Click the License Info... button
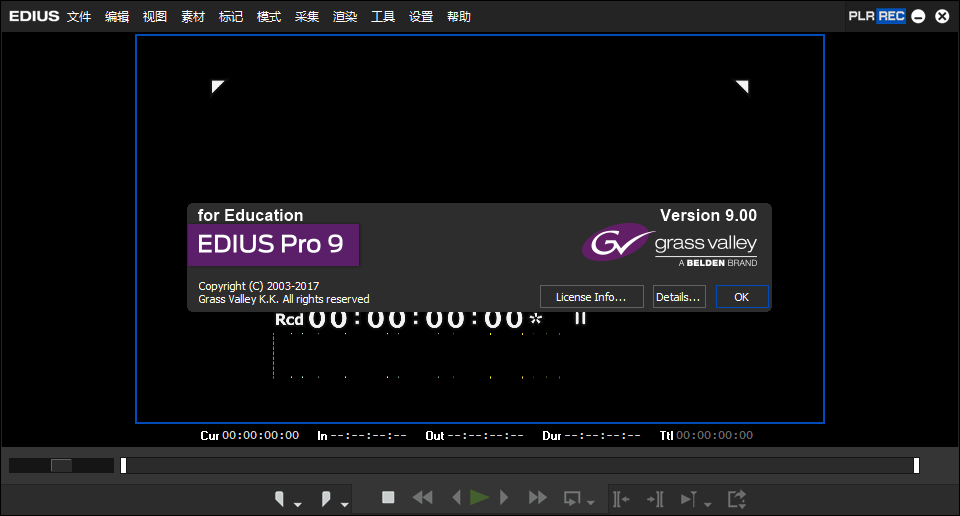Screen dimensions: 960x516 click(591, 297)
